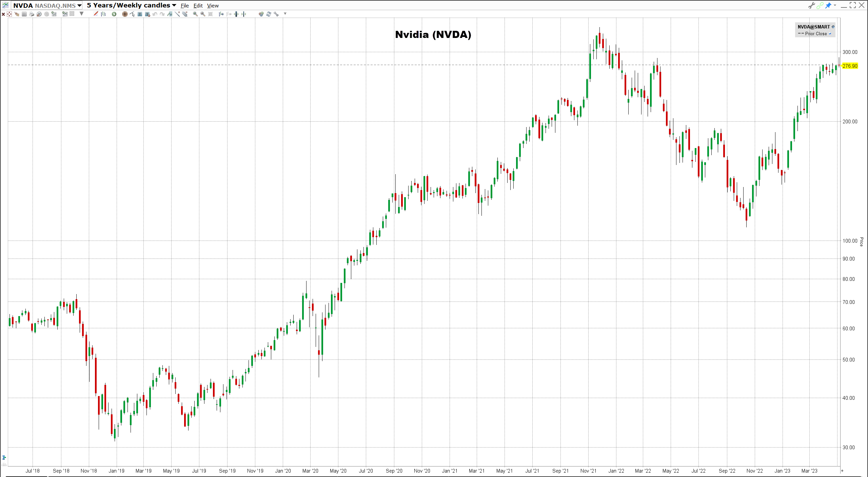Click the shift bars right arrow icon
This screenshot has height=477, width=868.
[x=221, y=14]
